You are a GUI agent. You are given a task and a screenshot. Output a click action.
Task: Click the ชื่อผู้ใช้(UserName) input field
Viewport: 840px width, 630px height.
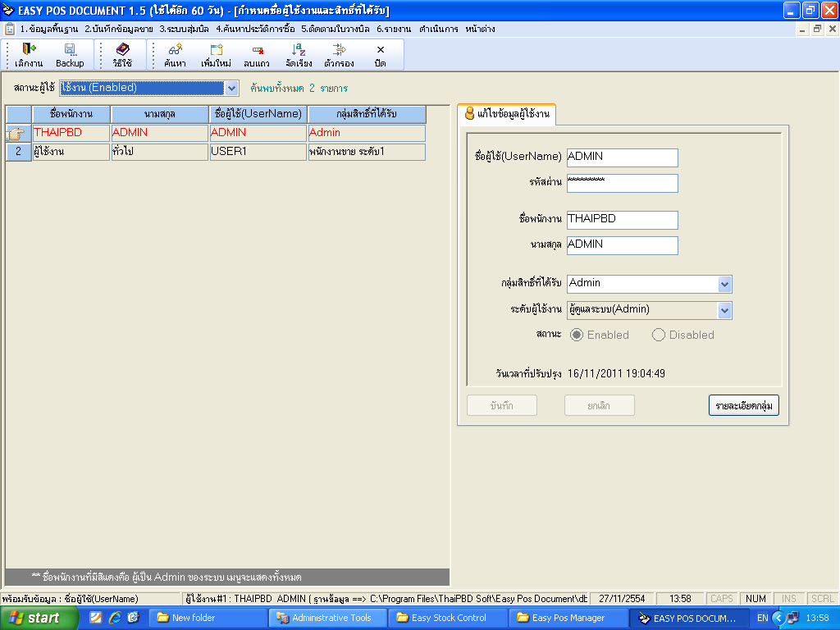click(623, 157)
